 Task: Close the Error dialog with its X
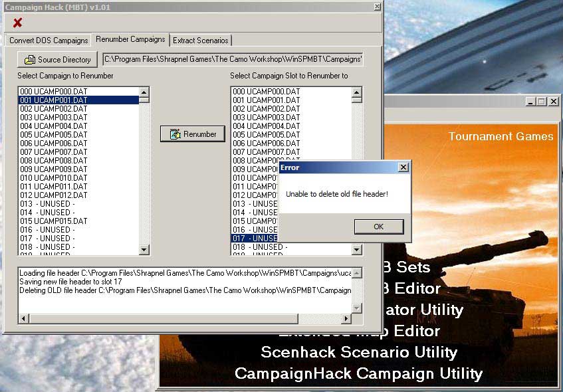coord(403,168)
